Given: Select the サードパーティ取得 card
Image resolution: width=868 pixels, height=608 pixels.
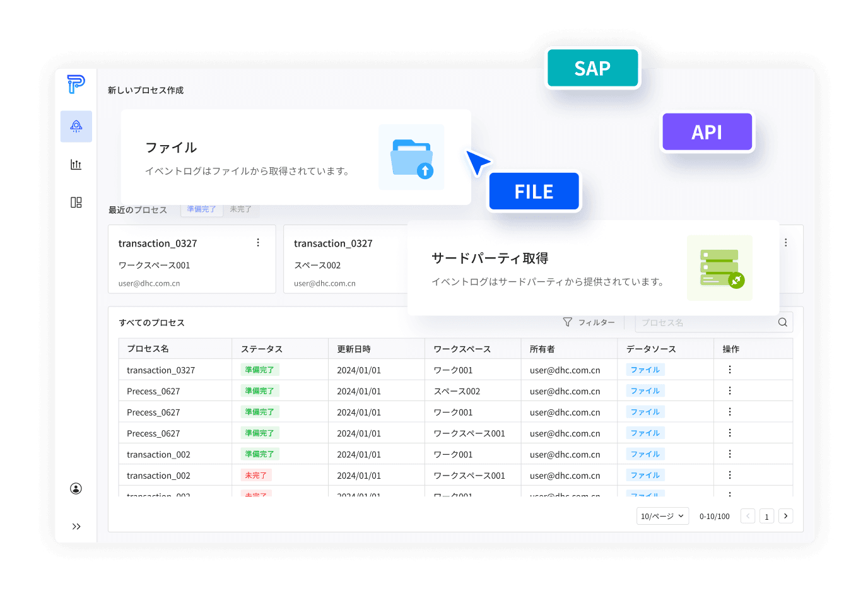Looking at the screenshot, I should click(x=594, y=268).
